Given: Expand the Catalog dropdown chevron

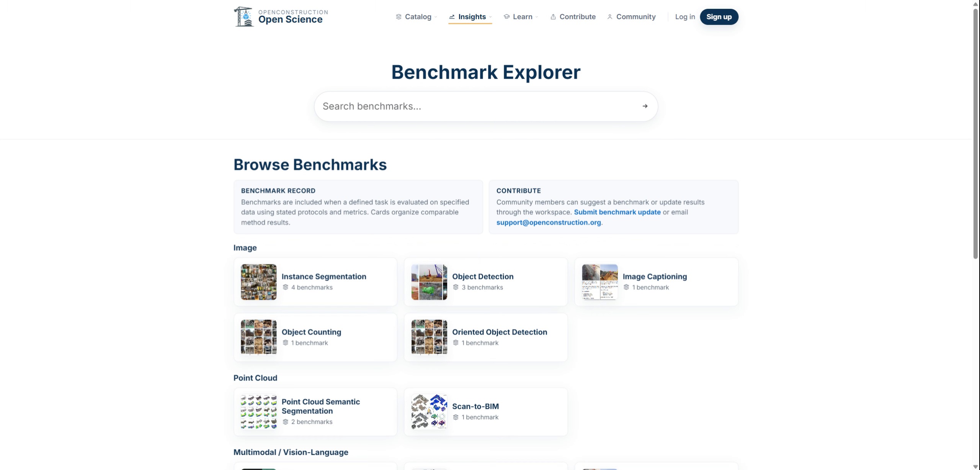Looking at the screenshot, I should (436, 17).
